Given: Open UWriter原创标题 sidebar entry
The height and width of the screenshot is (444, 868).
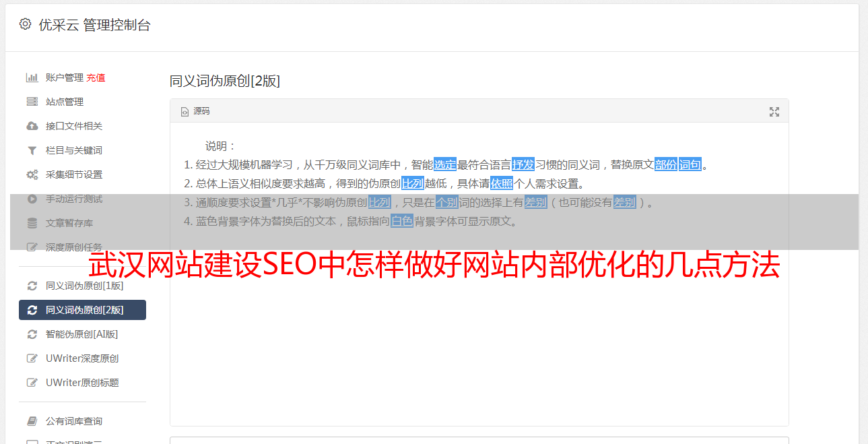Looking at the screenshot, I should tap(82, 383).
